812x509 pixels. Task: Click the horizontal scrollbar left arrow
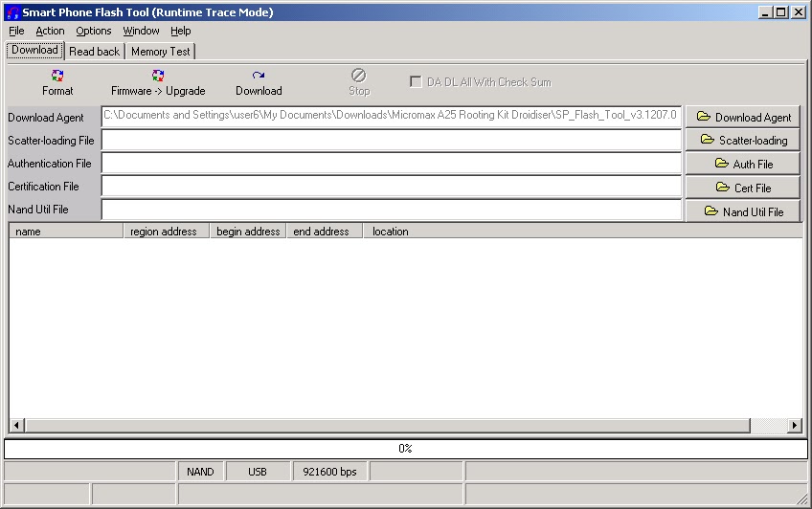point(16,425)
